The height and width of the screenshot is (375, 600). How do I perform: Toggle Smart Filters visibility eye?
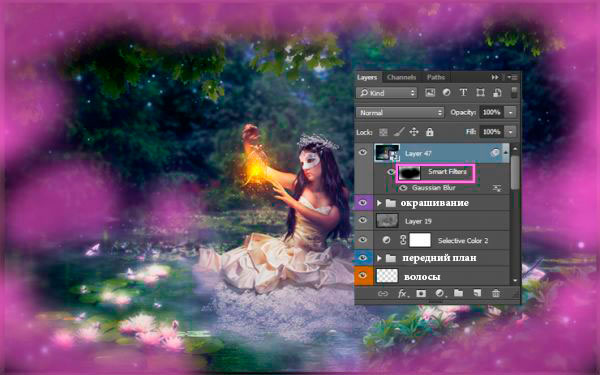pos(391,172)
